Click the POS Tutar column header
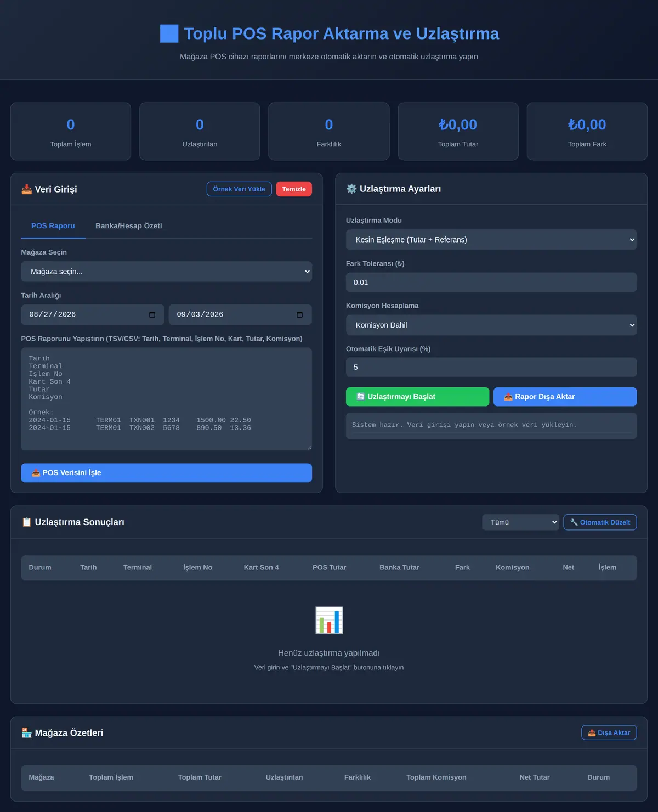Image resolution: width=658 pixels, height=812 pixels. [330, 567]
